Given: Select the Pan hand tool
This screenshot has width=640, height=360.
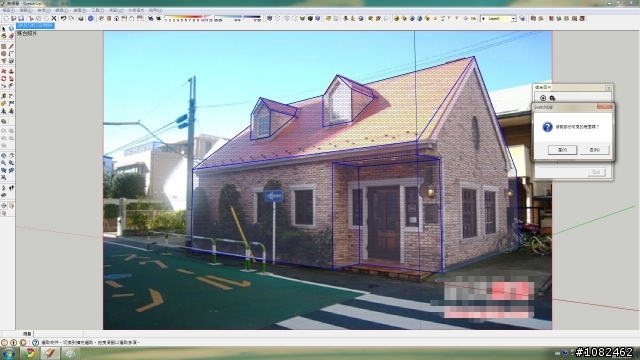Looking at the screenshot, I should pos(11,156).
